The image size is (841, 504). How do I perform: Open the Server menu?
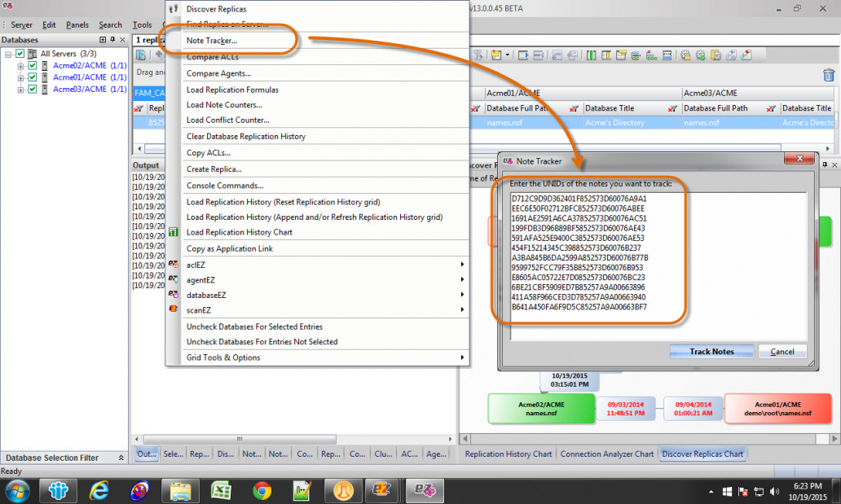click(21, 24)
